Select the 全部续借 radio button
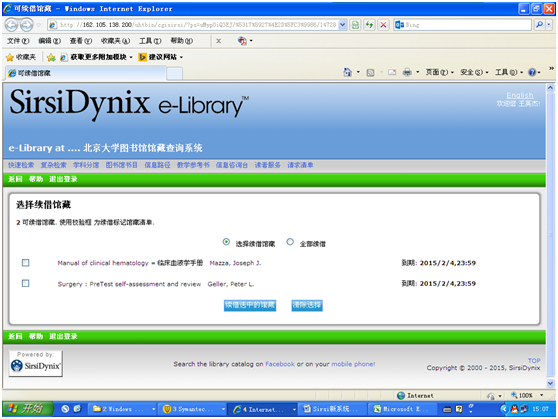 290,242
